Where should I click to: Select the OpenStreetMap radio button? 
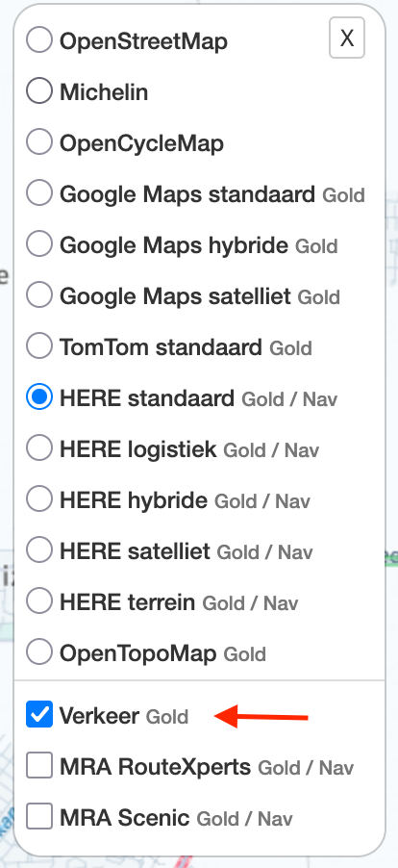pos(39,39)
